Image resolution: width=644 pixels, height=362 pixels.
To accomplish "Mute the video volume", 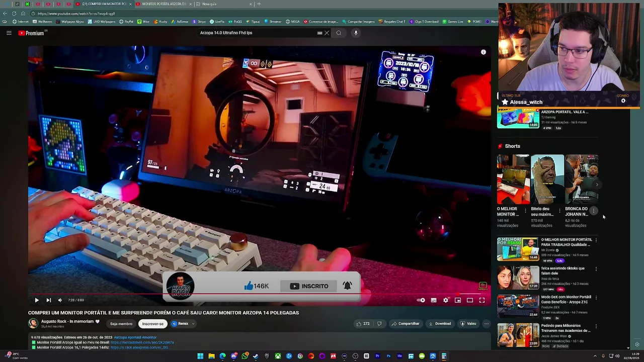I will click(60, 300).
